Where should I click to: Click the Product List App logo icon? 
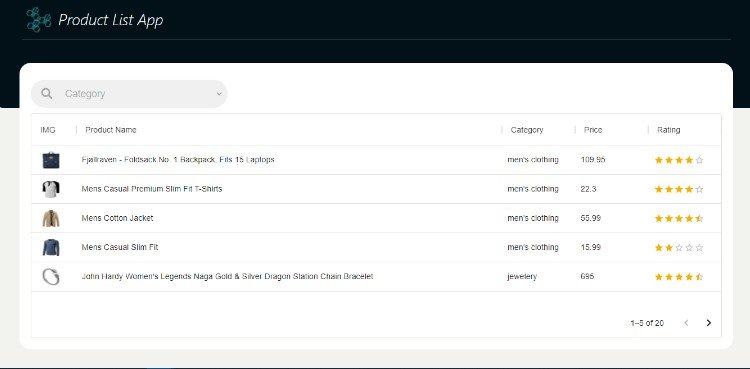click(x=39, y=20)
